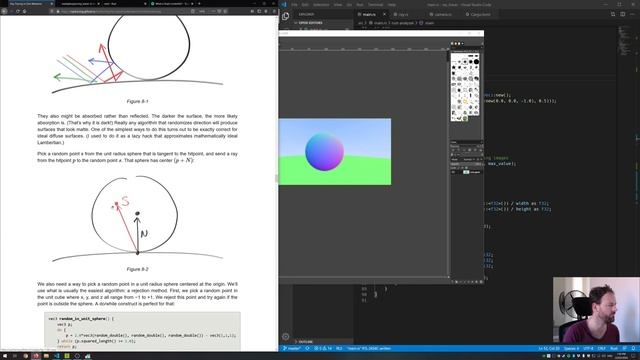The width and height of the screenshot is (640, 360).
Task: Open the Edit menu in VS Code
Action: [x=305, y=5]
